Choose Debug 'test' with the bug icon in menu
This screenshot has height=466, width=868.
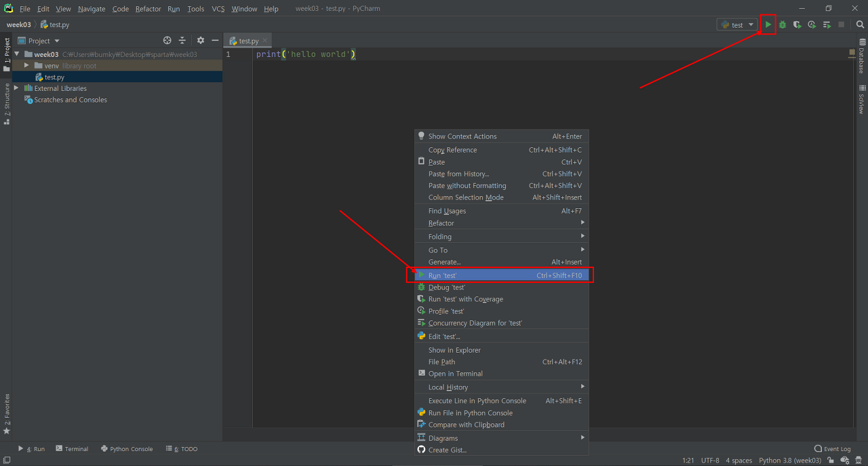(502, 288)
